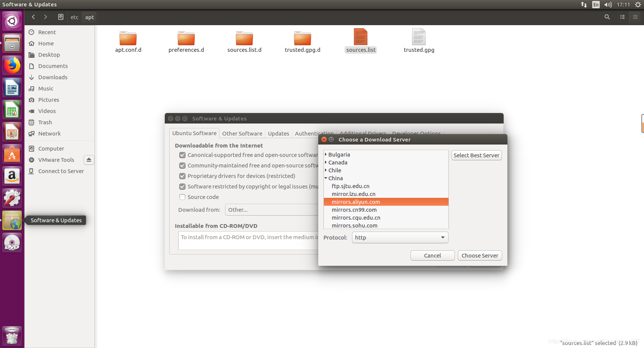Open the clock showing 17:11
This screenshot has width=644, height=348.
pyautogui.click(x=623, y=5)
